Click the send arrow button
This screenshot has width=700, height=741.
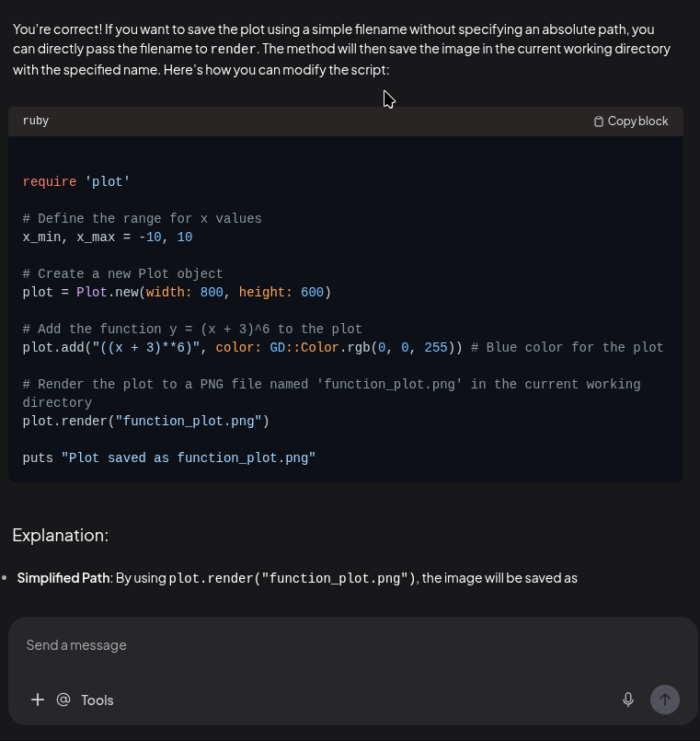664,700
